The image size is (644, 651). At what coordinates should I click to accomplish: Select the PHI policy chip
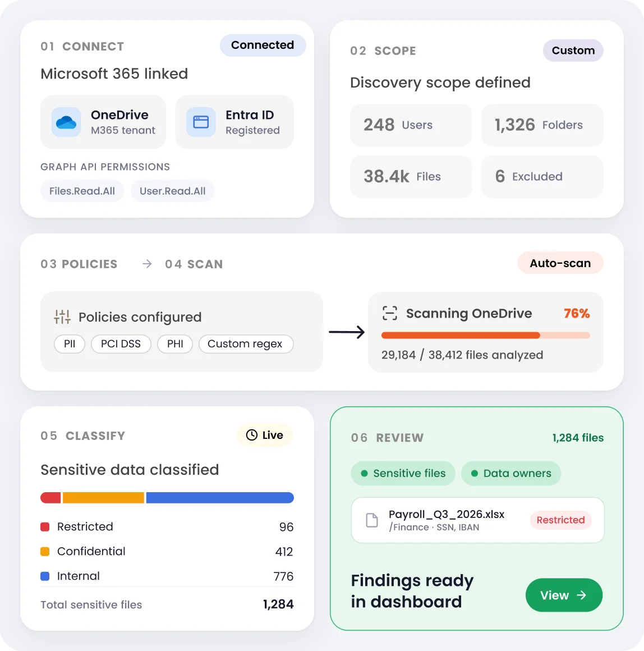coord(175,344)
